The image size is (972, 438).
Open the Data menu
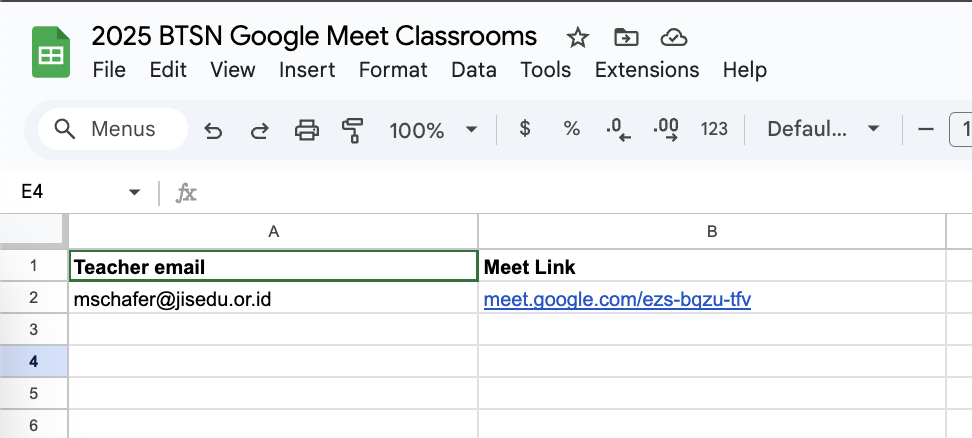pyautogui.click(x=474, y=69)
